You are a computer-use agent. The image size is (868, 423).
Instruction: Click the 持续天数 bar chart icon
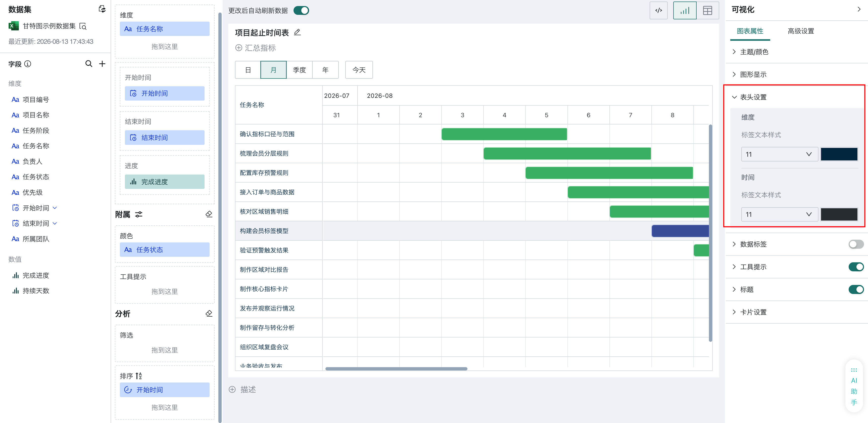[16, 290]
